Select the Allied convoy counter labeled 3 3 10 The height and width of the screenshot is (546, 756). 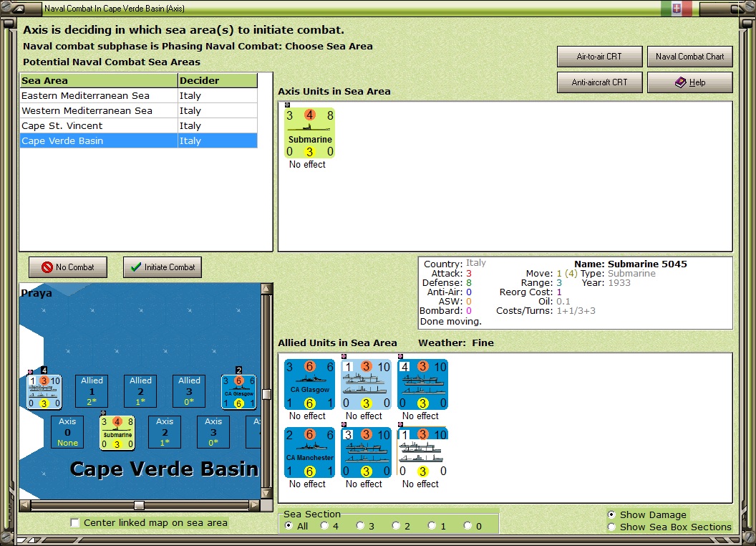tap(366, 452)
